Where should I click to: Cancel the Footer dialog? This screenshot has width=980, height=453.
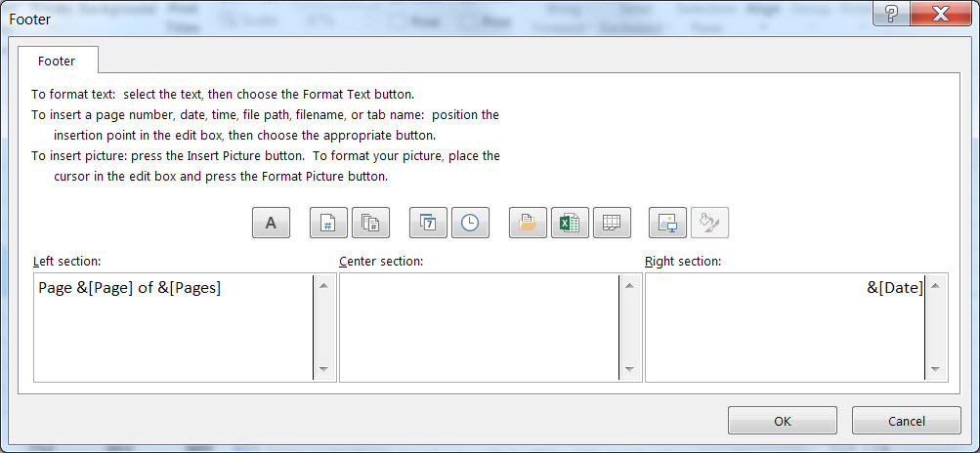click(x=906, y=421)
